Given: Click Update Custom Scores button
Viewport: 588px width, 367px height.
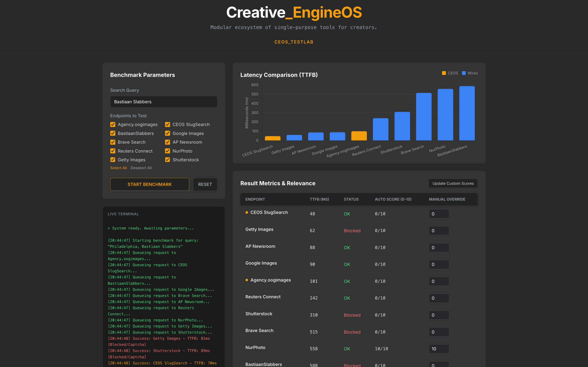Looking at the screenshot, I should pos(453,183).
